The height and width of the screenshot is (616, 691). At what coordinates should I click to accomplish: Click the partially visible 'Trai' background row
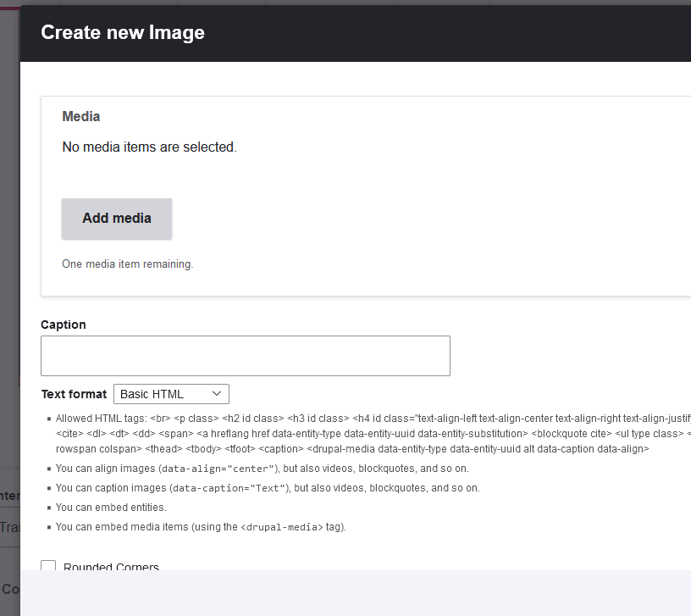(x=12, y=525)
